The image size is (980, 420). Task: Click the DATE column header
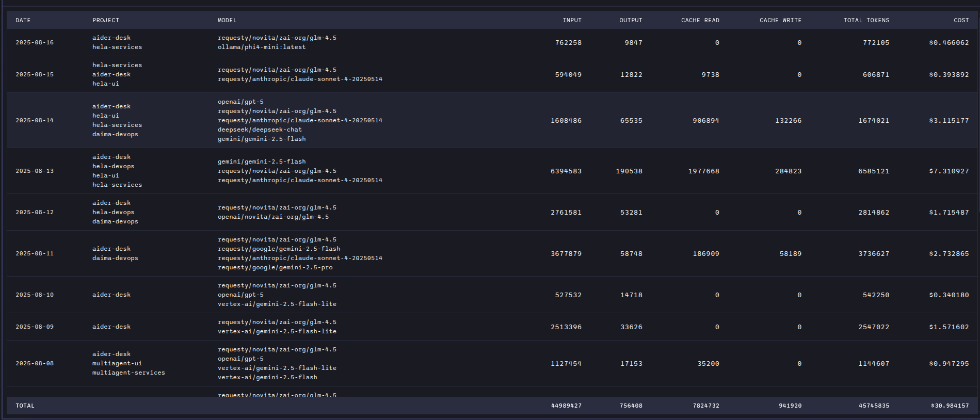pyautogui.click(x=23, y=20)
